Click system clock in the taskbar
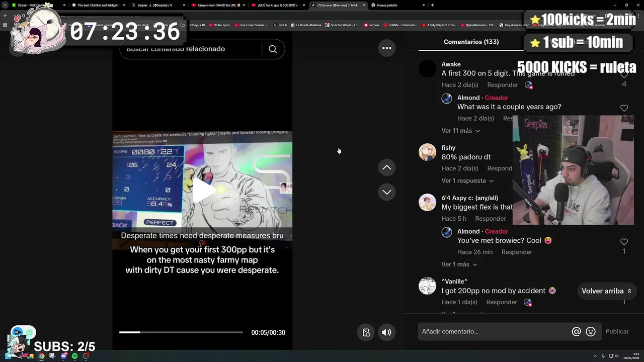Screen dimensions: 644x362 click(x=631, y=356)
